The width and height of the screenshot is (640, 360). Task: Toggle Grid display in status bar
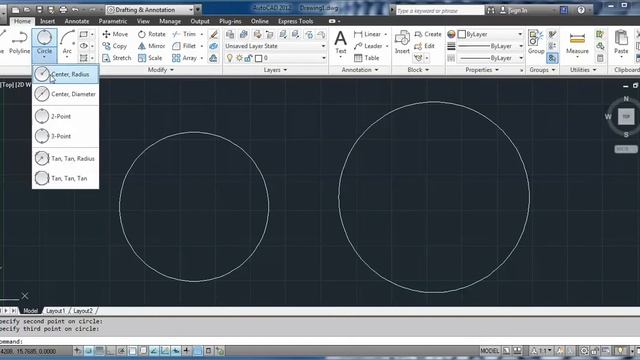99,351
